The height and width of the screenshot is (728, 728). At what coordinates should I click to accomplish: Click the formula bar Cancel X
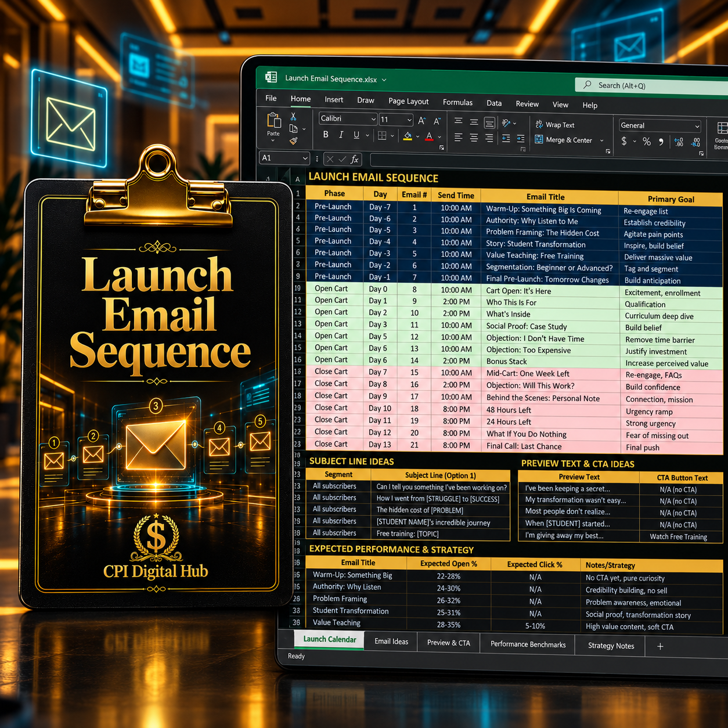[x=330, y=159]
